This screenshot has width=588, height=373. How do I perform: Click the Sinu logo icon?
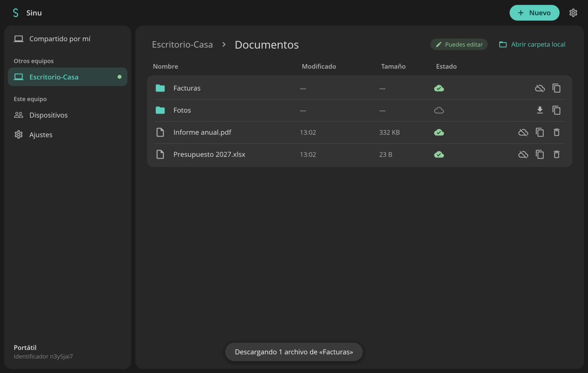click(16, 13)
